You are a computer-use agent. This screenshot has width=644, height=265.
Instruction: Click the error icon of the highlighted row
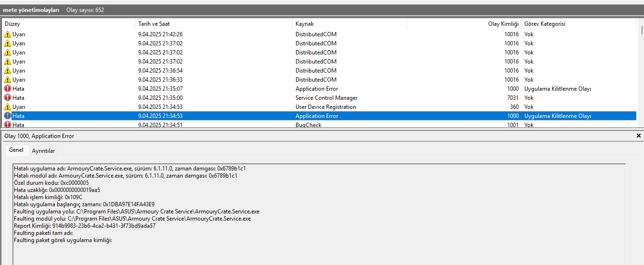click(x=7, y=116)
